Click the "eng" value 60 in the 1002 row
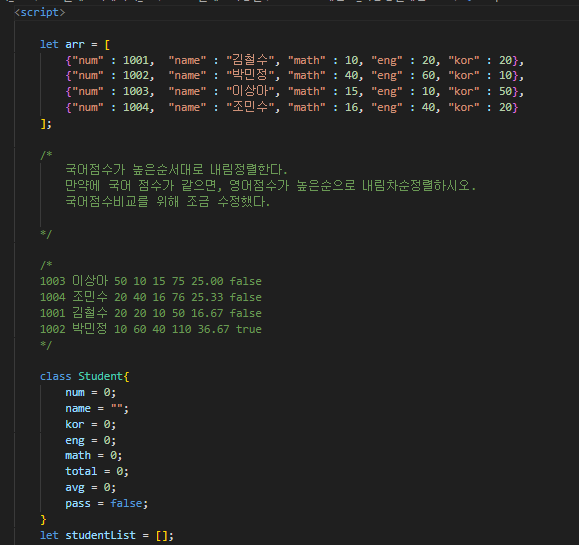This screenshot has width=579, height=545. (x=429, y=76)
